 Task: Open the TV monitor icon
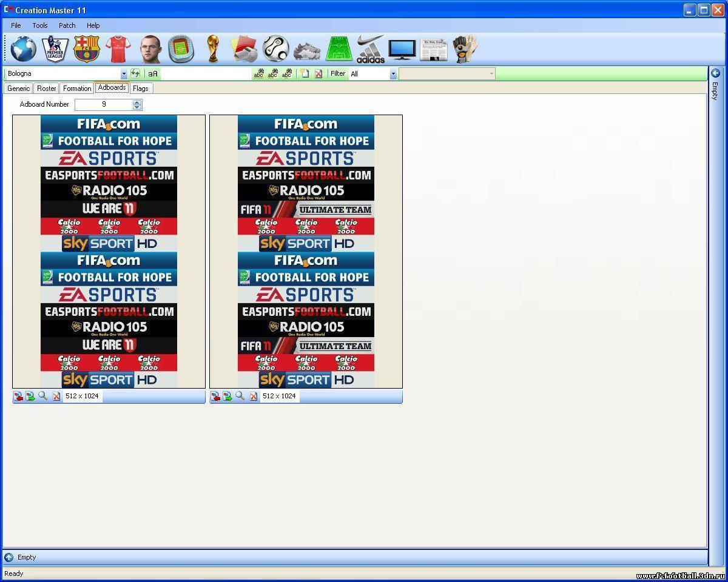pyautogui.click(x=402, y=50)
